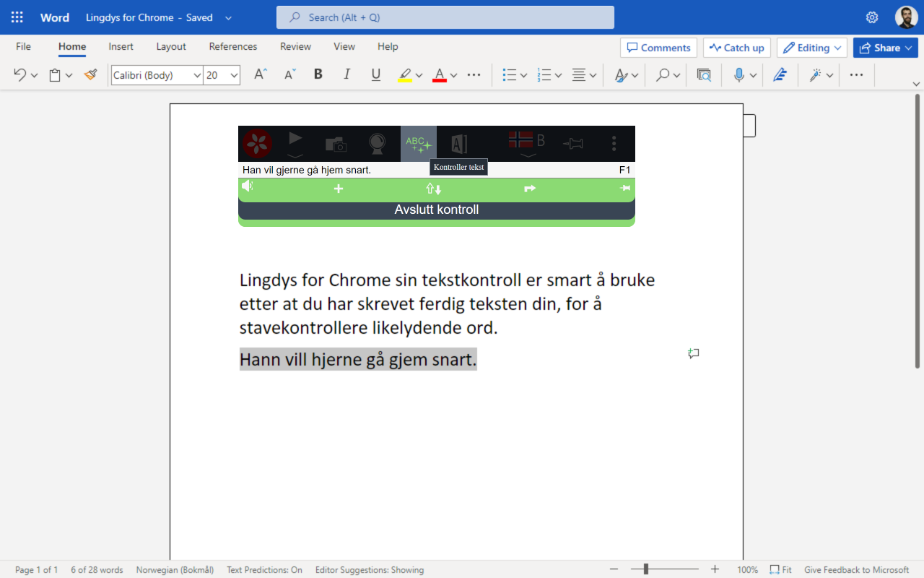Open the Editor tool in the ribbon
The image size is (924, 578).
[x=780, y=74]
